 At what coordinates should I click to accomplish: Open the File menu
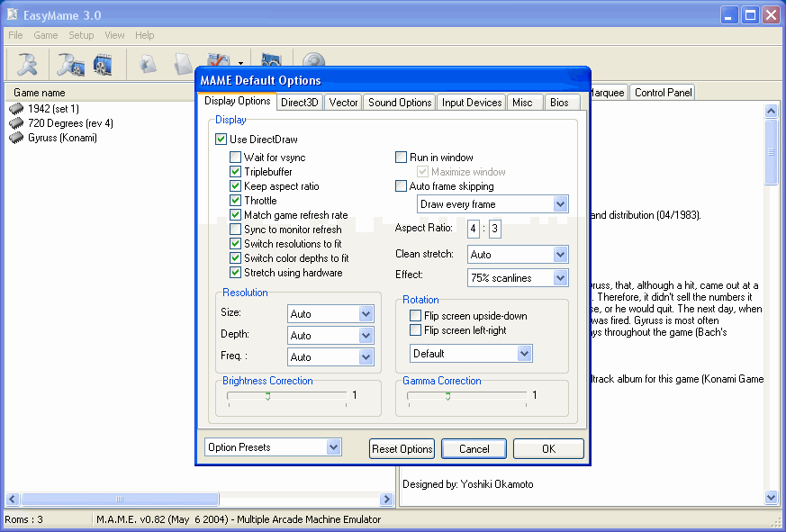[15, 35]
